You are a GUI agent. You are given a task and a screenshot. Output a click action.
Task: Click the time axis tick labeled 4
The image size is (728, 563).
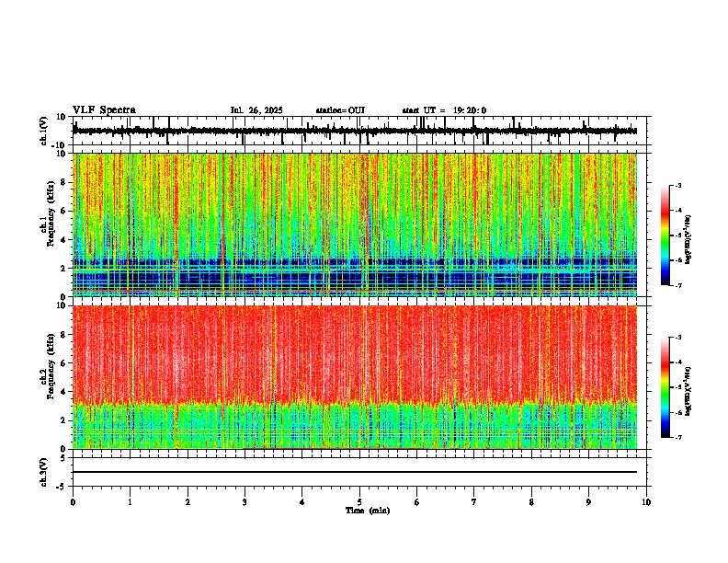coord(302,502)
